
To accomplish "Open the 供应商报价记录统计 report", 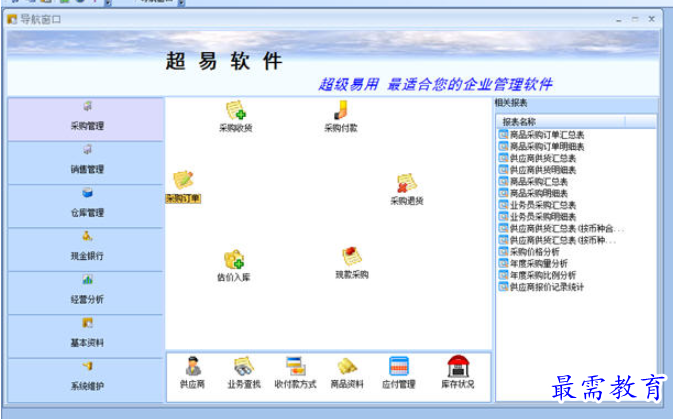I will 542,287.
